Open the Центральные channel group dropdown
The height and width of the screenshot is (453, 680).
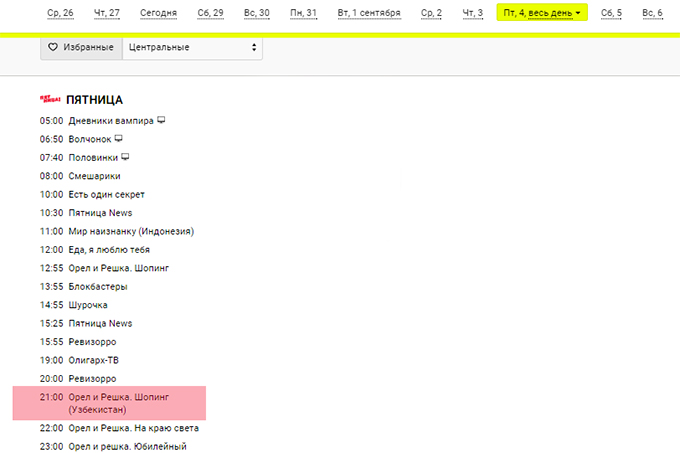pos(193,47)
